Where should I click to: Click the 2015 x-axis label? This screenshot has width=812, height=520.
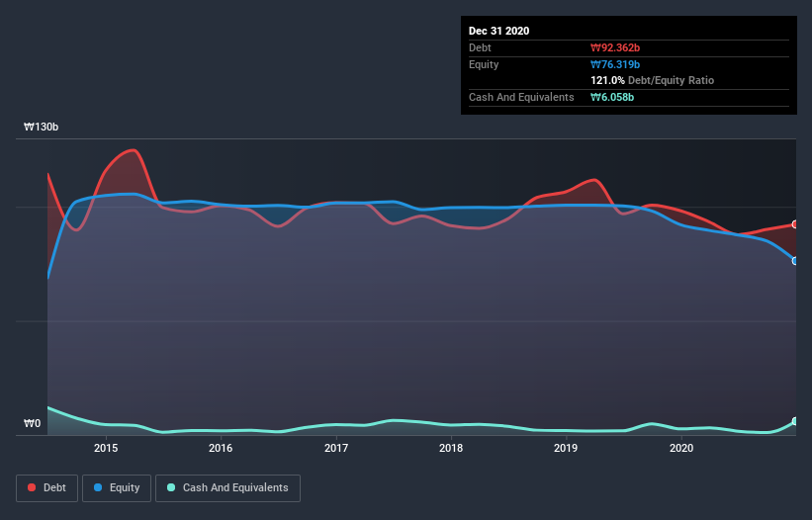click(106, 448)
